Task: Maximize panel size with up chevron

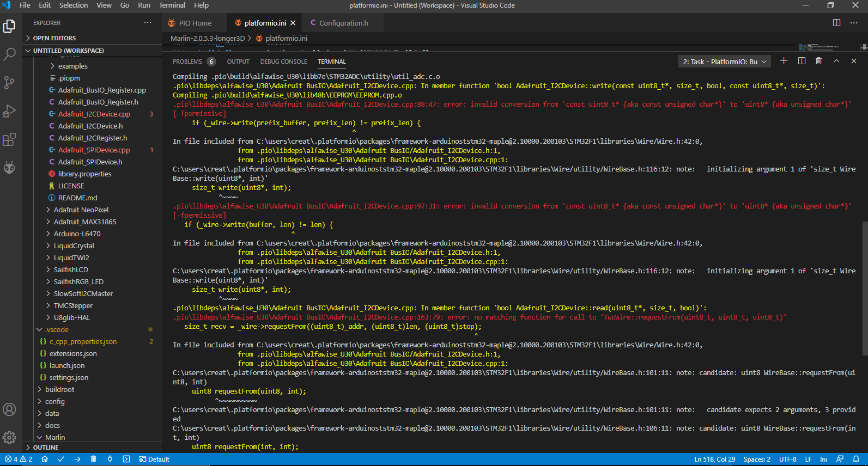Action: tap(836, 61)
